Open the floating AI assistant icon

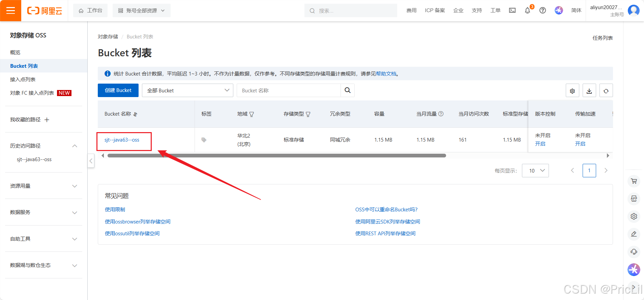tap(634, 269)
